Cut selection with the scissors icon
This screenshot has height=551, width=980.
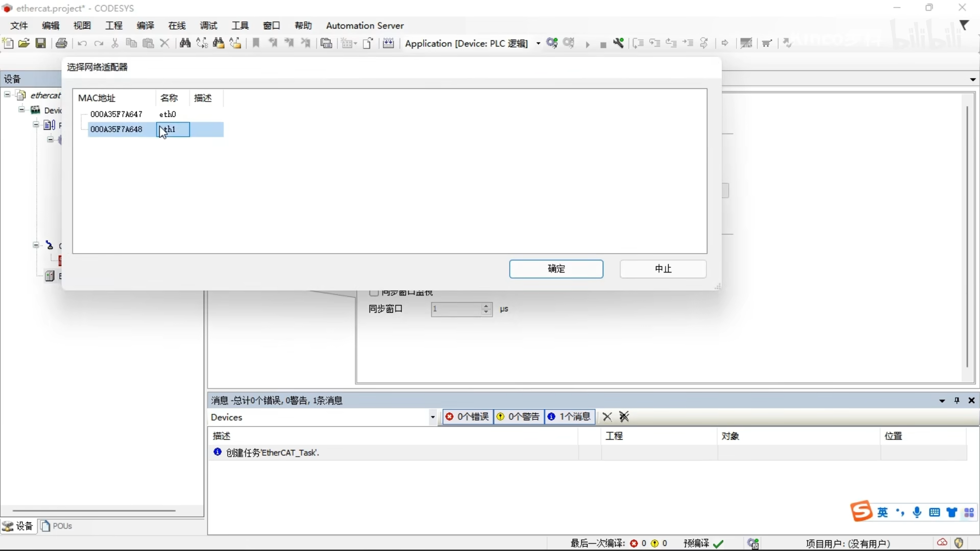pyautogui.click(x=115, y=43)
